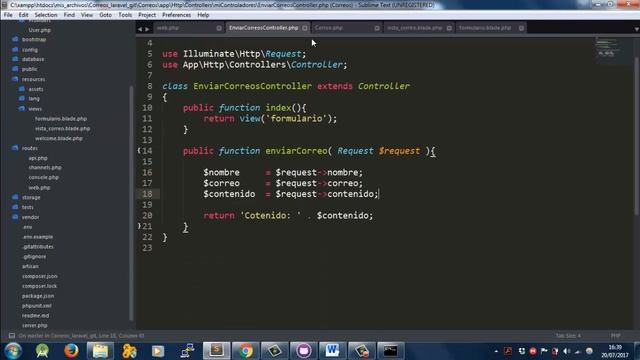Open .env.example in the sidebar
The image size is (640, 360).
38,237
